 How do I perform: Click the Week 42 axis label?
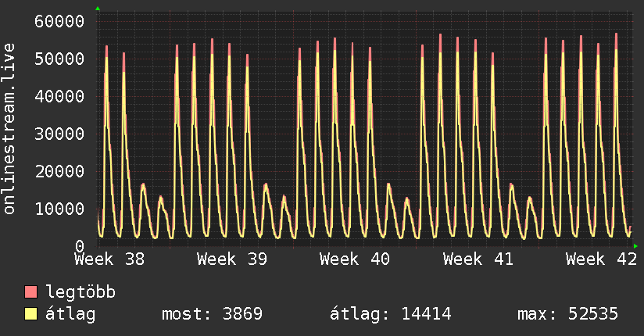(x=601, y=259)
